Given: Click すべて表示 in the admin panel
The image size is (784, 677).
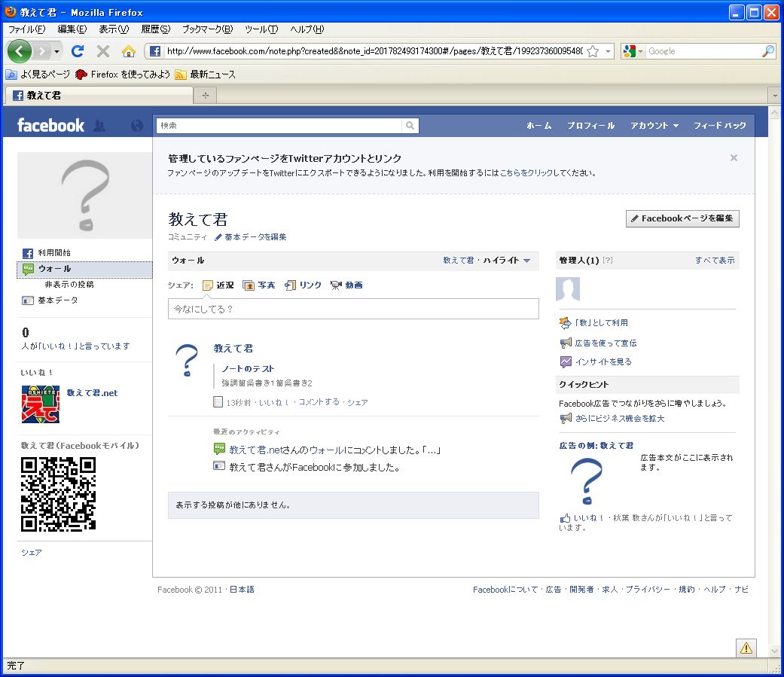Looking at the screenshot, I should [715, 260].
